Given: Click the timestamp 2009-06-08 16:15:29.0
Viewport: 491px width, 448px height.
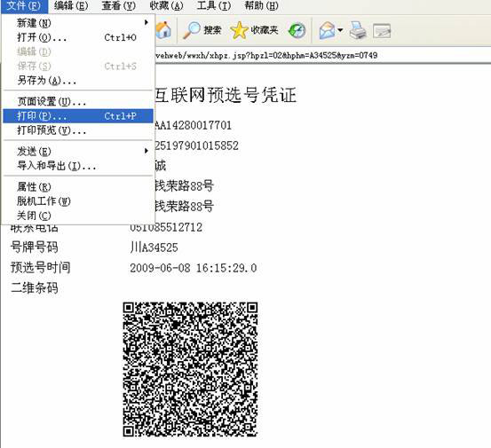Looking at the screenshot, I should [194, 268].
